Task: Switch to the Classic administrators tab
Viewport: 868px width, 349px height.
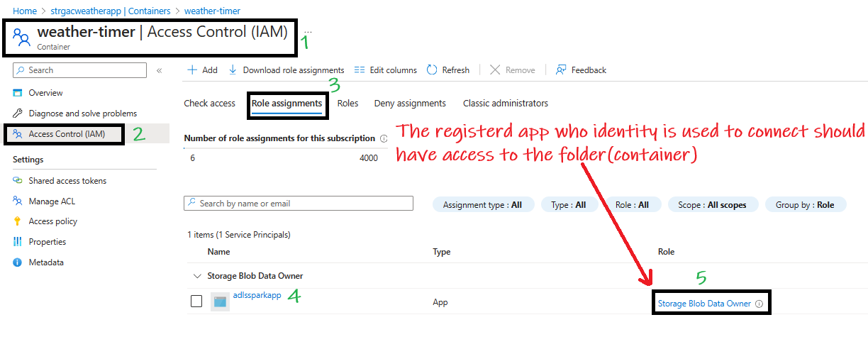Action: click(506, 104)
